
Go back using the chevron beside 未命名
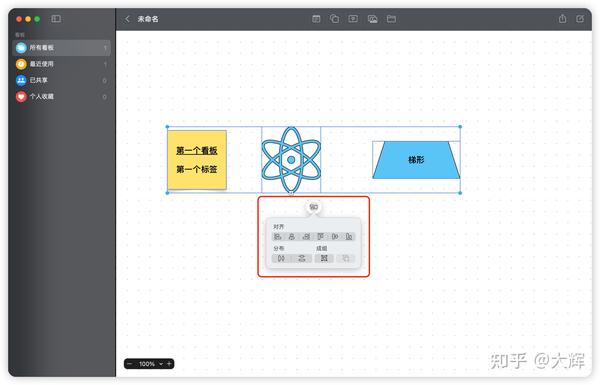point(127,19)
